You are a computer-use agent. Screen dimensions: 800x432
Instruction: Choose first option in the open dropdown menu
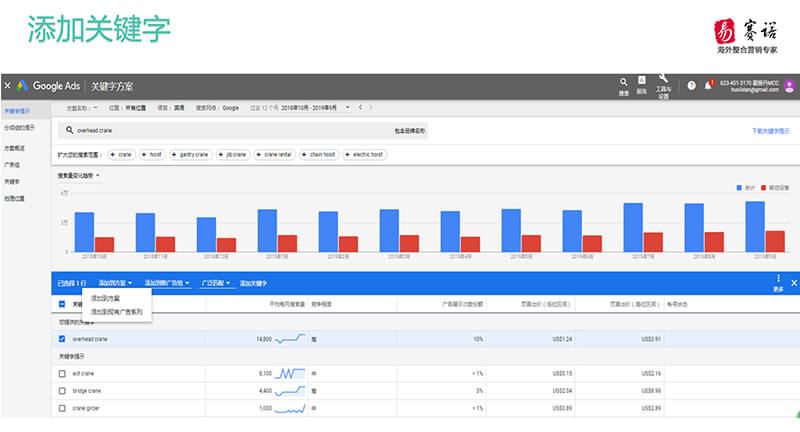pos(106,298)
